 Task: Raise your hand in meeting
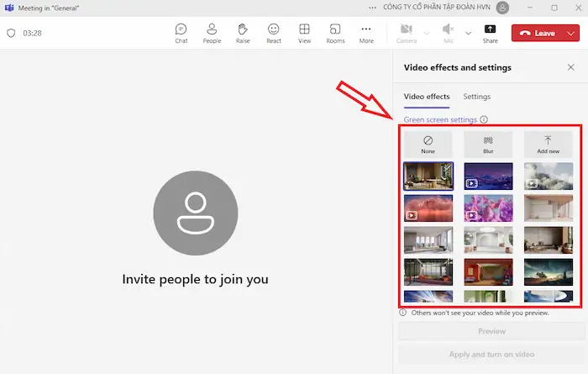[243, 33]
